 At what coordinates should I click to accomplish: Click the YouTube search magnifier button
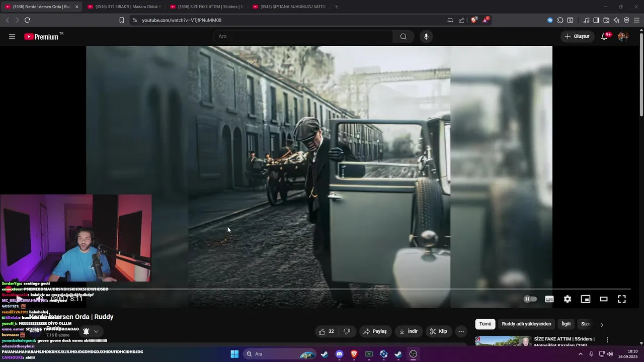pos(404,36)
